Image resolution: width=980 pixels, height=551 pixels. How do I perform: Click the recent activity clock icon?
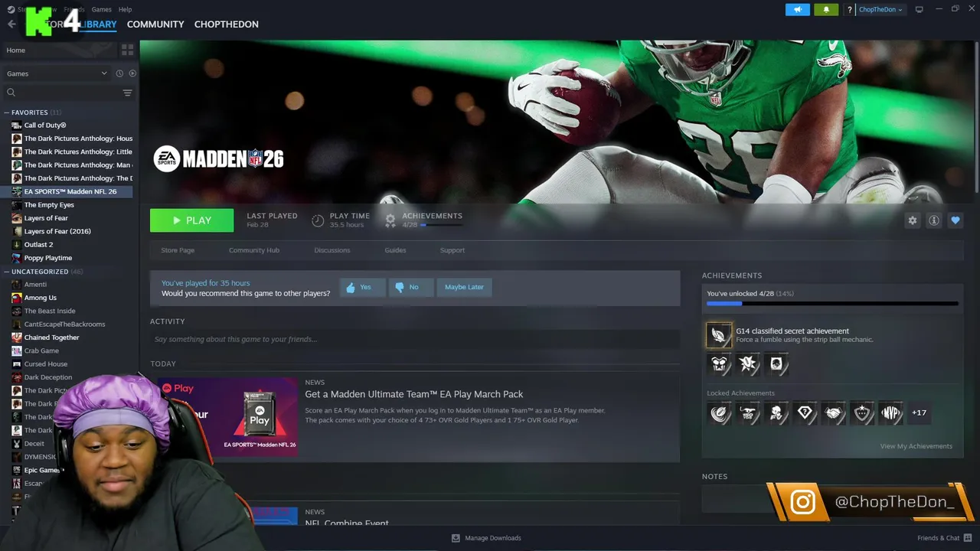119,73
